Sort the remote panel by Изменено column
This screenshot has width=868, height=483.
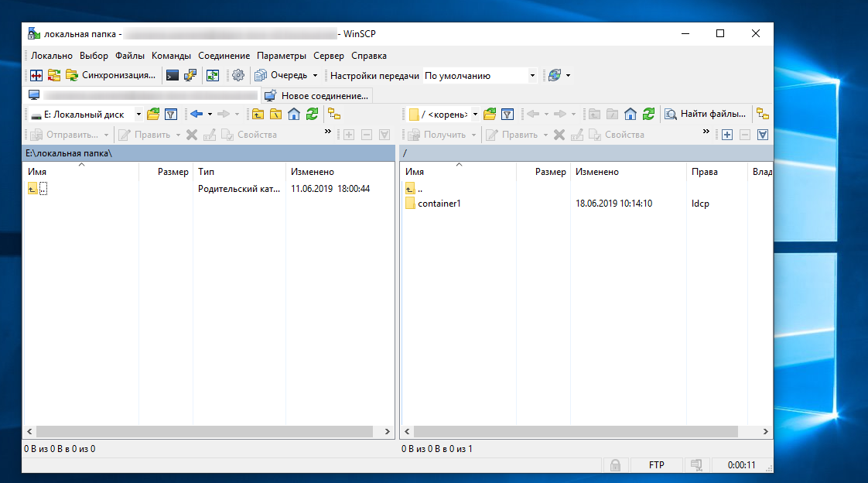[x=628, y=172]
